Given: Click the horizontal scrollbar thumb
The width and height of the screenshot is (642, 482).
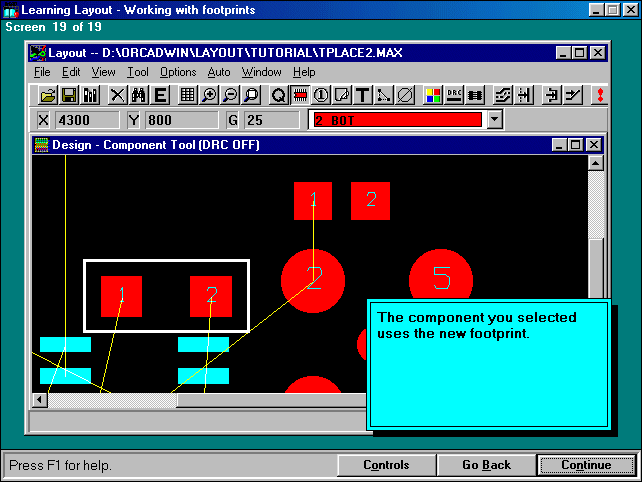Looking at the screenshot, I should pyautogui.click(x=113, y=400).
